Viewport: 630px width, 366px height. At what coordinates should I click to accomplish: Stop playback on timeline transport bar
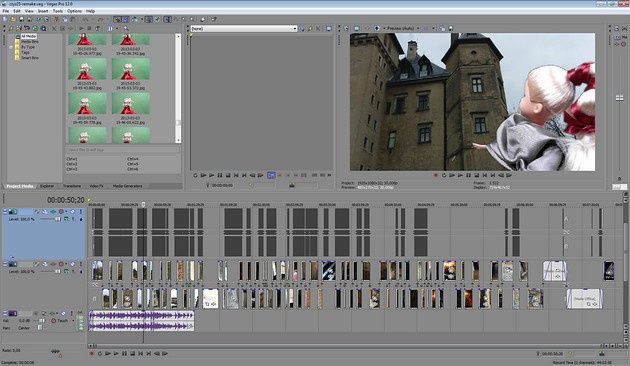132,354
